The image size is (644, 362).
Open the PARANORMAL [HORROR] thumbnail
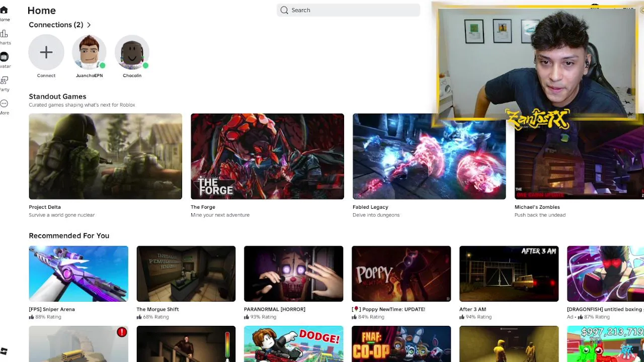pos(294,274)
